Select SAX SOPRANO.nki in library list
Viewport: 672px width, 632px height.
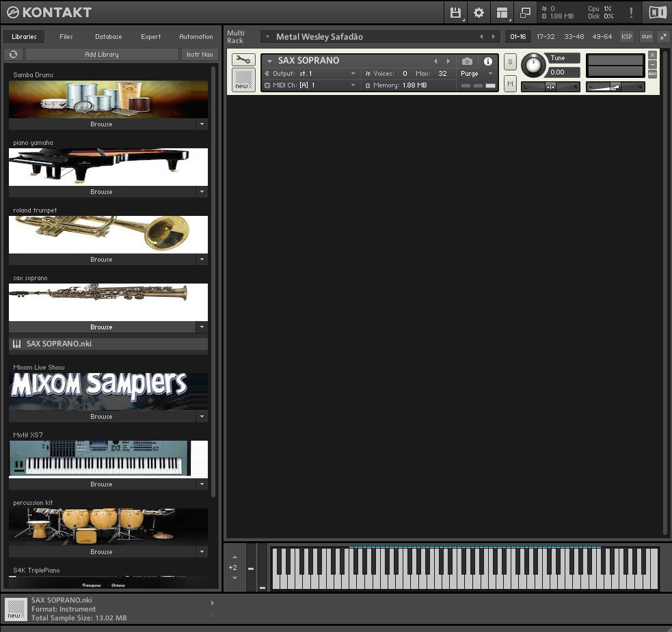(109, 344)
